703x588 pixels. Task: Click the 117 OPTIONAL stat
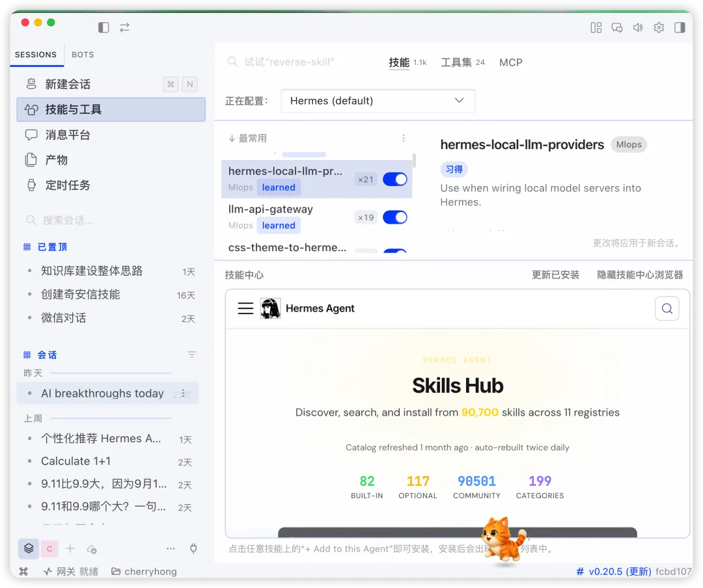418,487
